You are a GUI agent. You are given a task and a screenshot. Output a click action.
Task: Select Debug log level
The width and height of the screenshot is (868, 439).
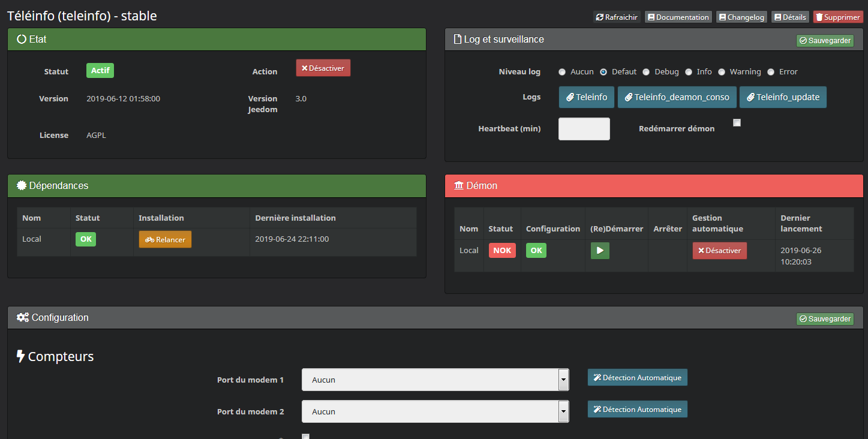click(646, 72)
